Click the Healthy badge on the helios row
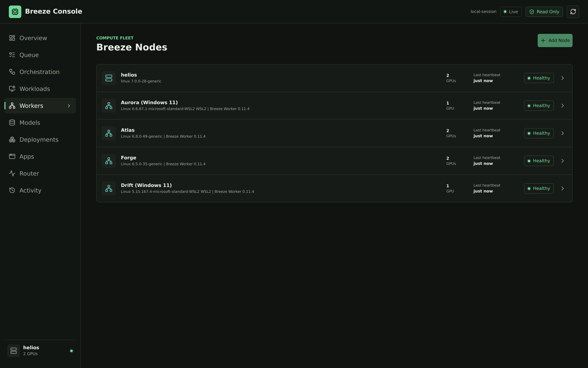This screenshot has width=588, height=368. tap(539, 78)
